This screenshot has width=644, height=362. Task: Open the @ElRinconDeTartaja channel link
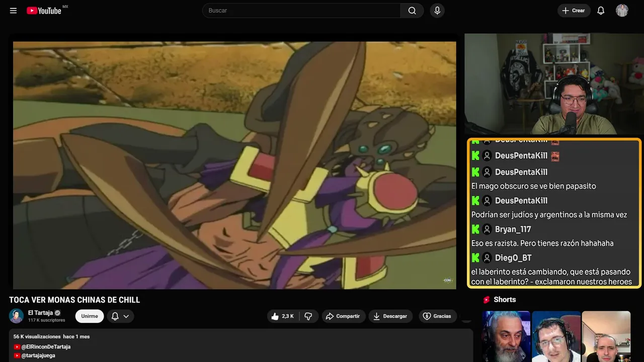tap(46, 347)
